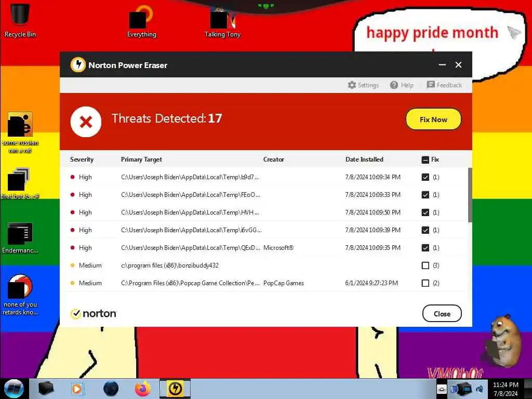Select the Microsoft® creator cell
The height and width of the screenshot is (399, 532).
point(278,248)
